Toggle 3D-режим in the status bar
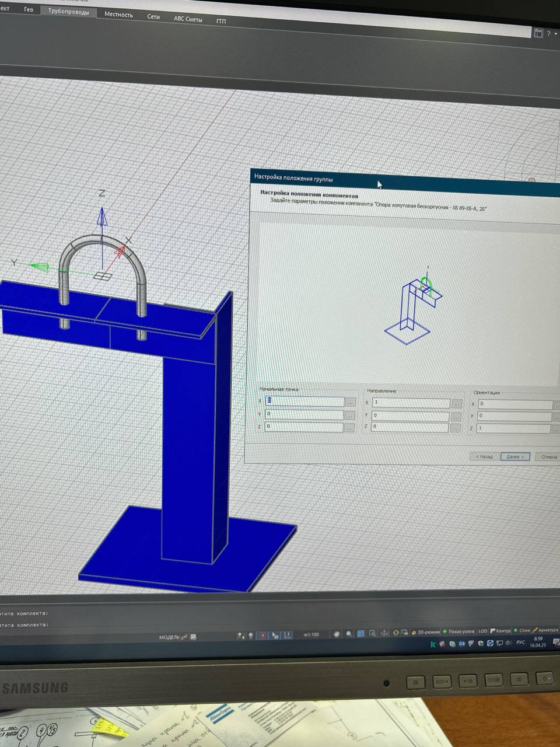The width and height of the screenshot is (560, 747). [x=428, y=631]
